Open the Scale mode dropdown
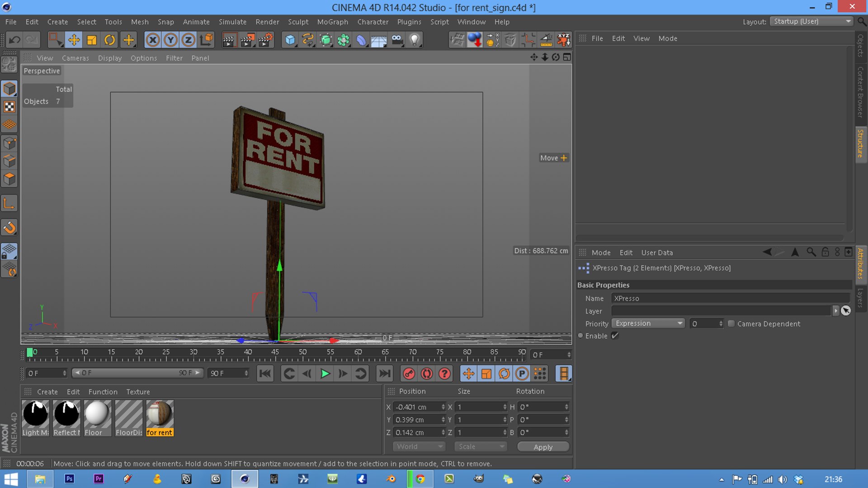The width and height of the screenshot is (868, 488). (x=481, y=446)
